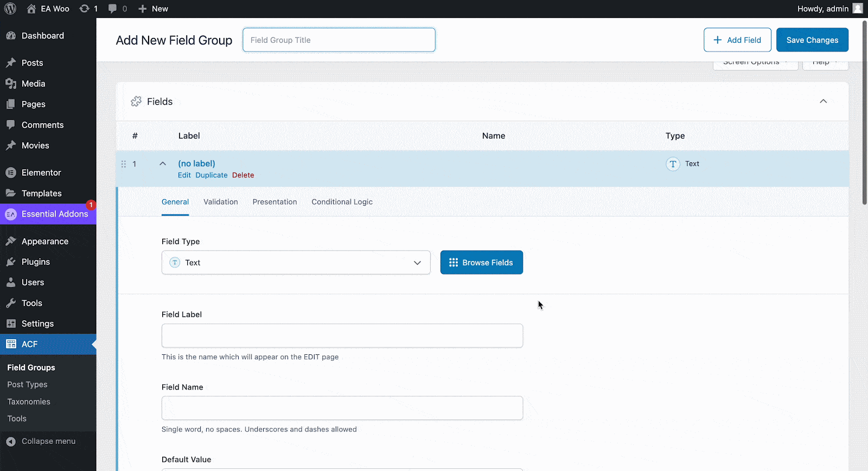
Task: Click the Media icon in sidebar
Action: 11,84
